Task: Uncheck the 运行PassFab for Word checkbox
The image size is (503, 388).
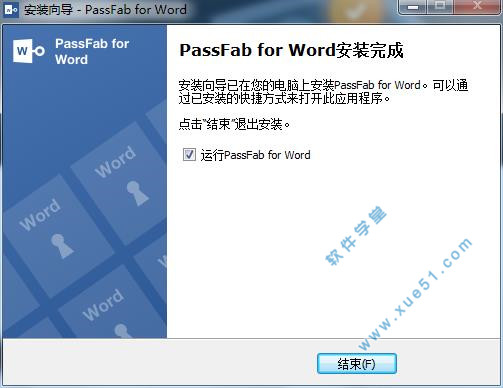Action: pos(189,155)
